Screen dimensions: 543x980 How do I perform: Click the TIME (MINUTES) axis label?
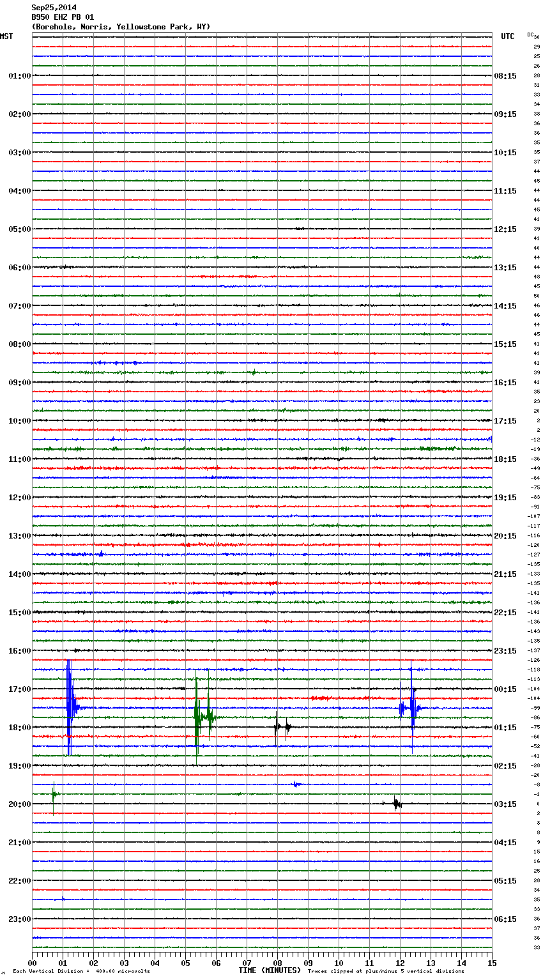coord(270,970)
